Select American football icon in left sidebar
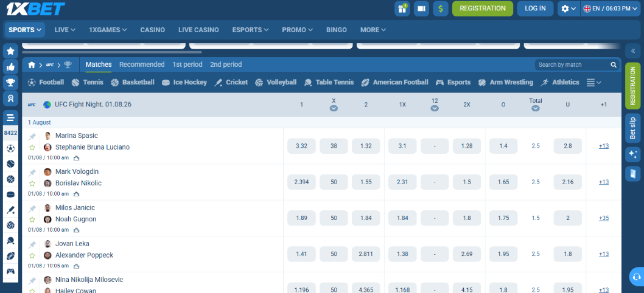Image resolution: width=644 pixels, height=293 pixels. coord(11,256)
